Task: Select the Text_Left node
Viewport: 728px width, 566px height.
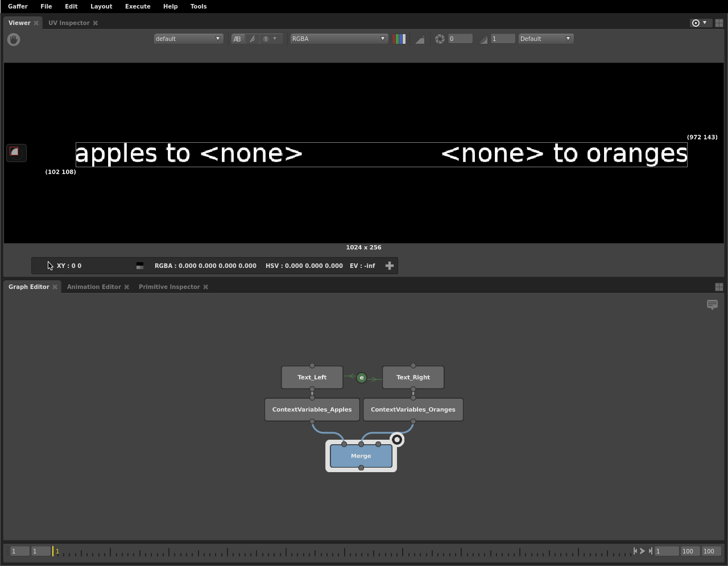Action: (312, 377)
